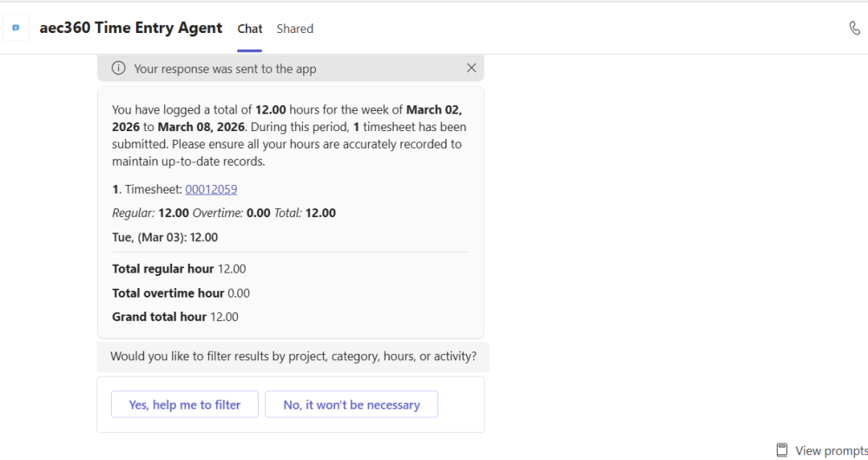Select the filter results question message
Screen dimensions: 868x460
point(293,356)
